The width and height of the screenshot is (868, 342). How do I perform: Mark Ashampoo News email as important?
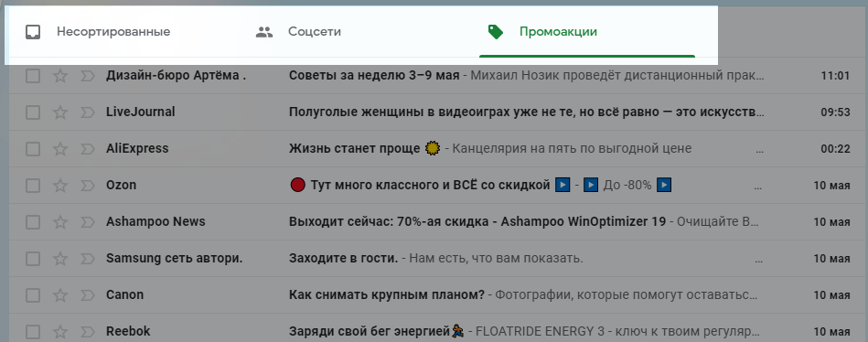(88, 222)
